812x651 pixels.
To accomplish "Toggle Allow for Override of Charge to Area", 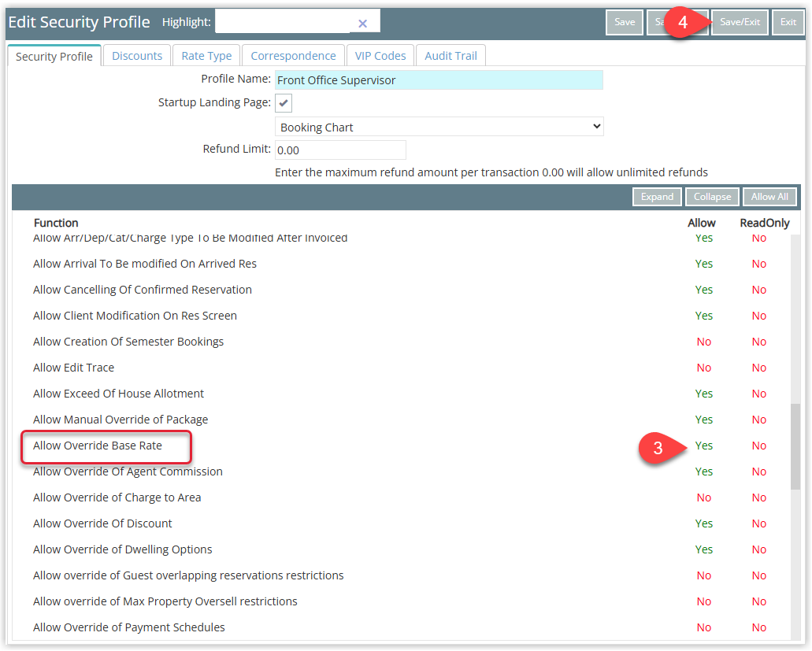I will tap(704, 497).
